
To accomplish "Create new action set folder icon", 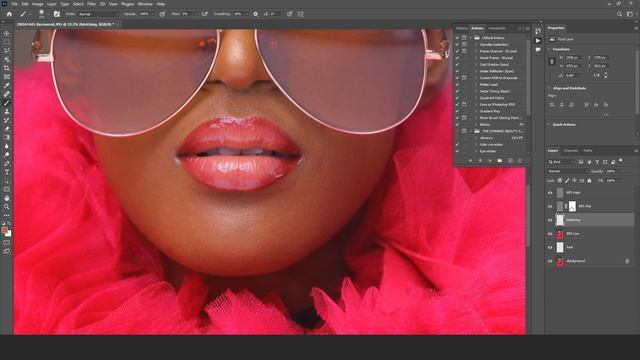I will [x=500, y=161].
